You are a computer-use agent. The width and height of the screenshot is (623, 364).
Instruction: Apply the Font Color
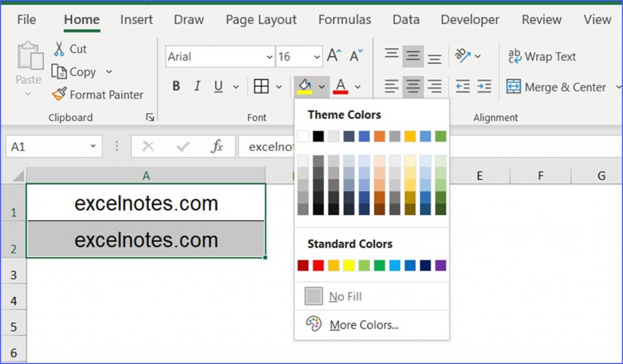tap(339, 86)
